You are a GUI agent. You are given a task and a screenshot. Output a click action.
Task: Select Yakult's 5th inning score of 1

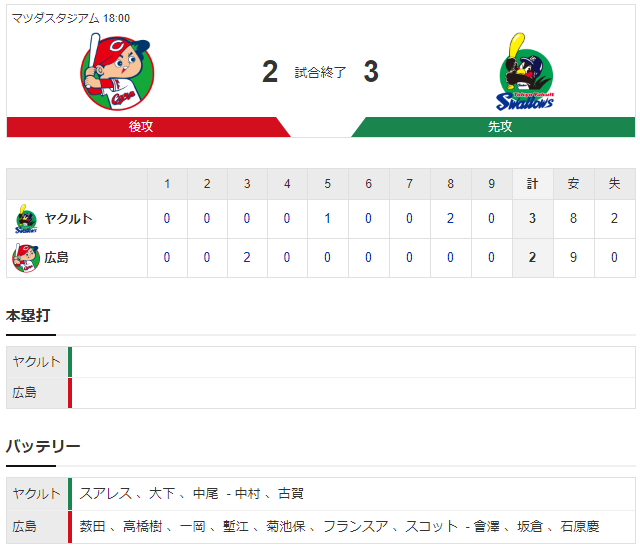327,218
